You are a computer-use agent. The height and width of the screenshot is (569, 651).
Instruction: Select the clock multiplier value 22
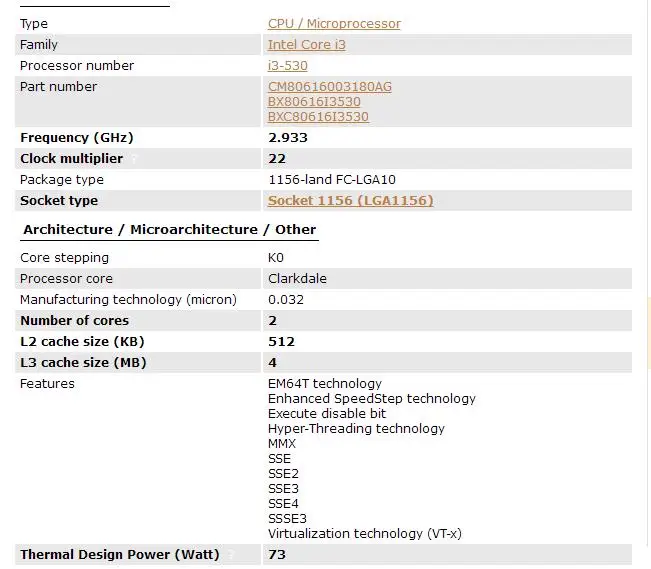[277, 159]
